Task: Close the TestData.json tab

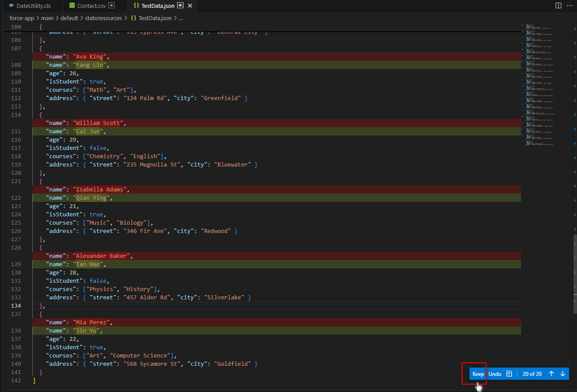Action: [190, 6]
